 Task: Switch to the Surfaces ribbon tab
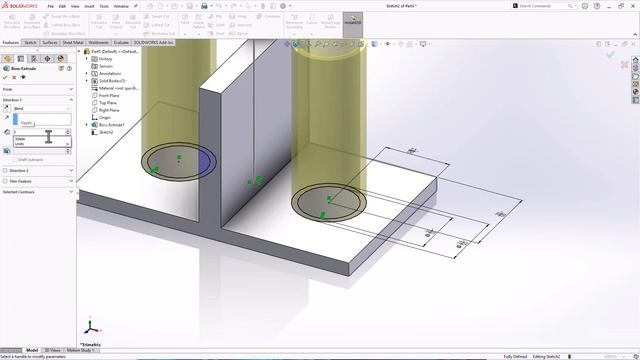[x=50, y=42]
